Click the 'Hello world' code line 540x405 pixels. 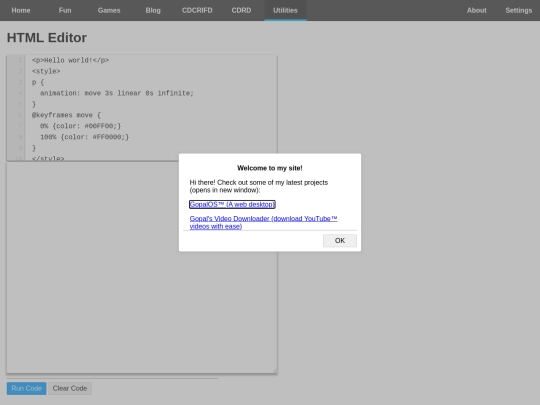click(x=70, y=60)
